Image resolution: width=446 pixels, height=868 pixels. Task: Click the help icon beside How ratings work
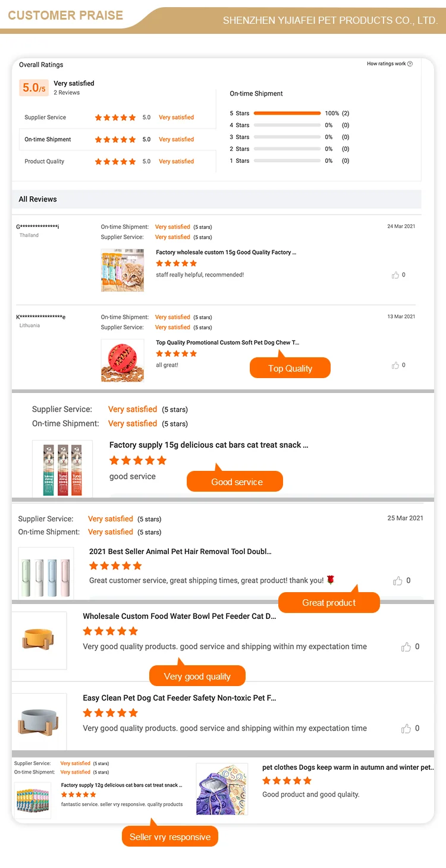coord(410,64)
